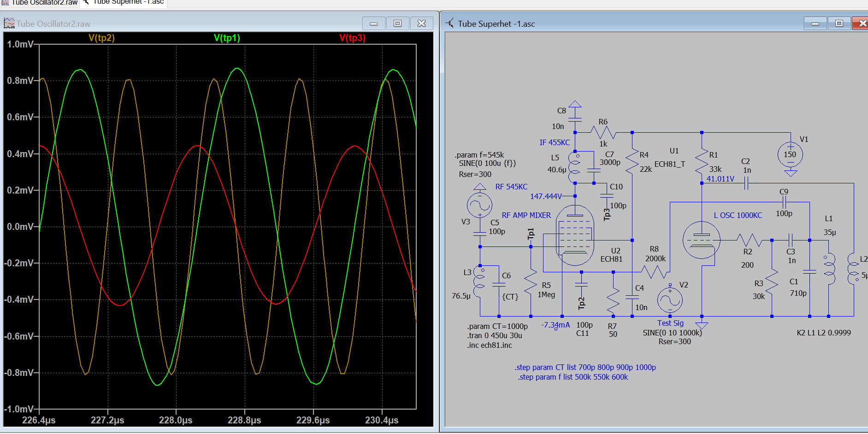The width and height of the screenshot is (868, 434).
Task: Select the C4 10n capacitor symbol
Action: click(632, 297)
